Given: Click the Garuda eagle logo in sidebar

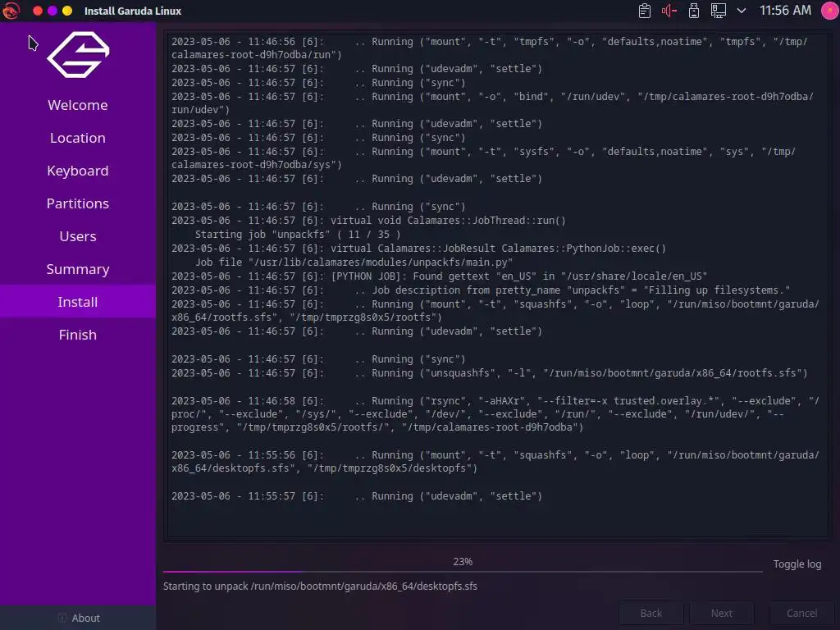Looking at the screenshot, I should tap(78, 55).
